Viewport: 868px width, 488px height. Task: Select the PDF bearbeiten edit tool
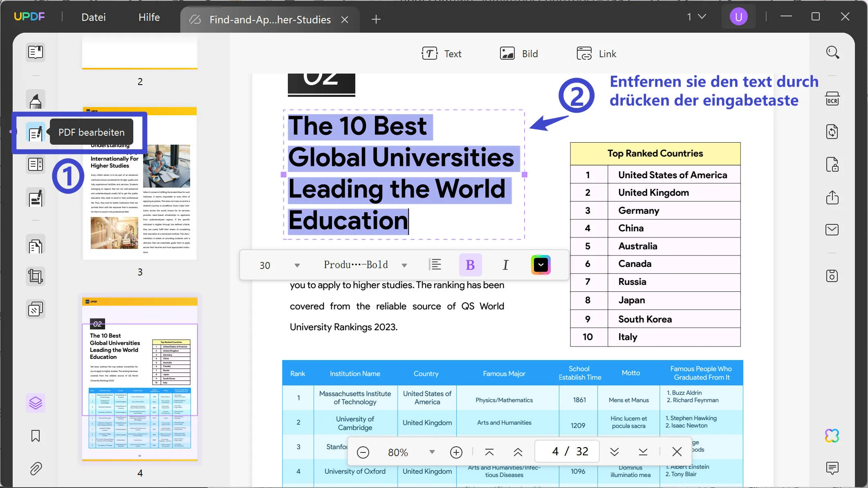tap(36, 132)
